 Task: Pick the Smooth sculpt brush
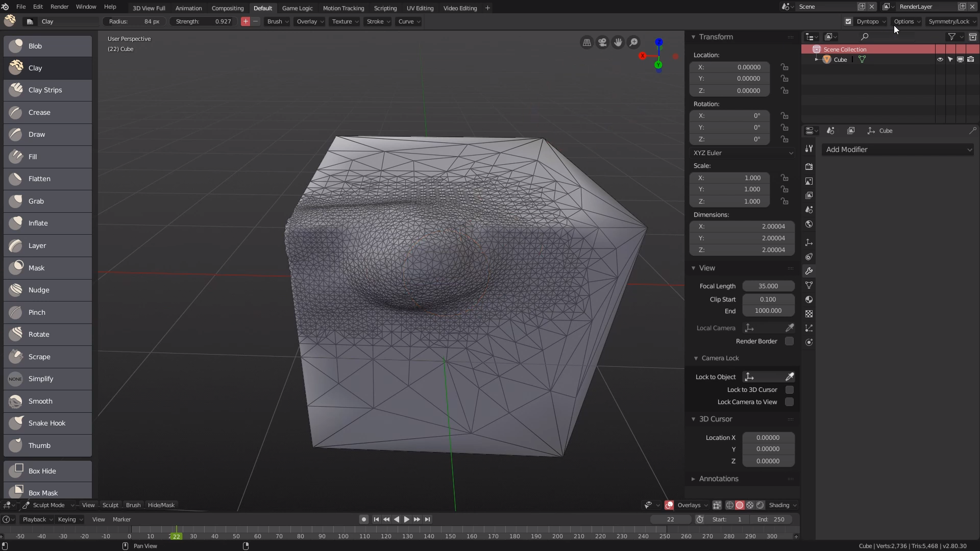click(x=47, y=401)
